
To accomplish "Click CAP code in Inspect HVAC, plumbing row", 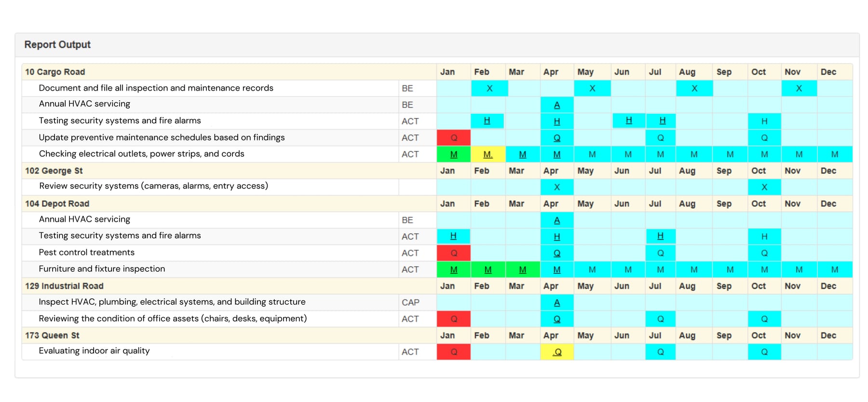I will [x=410, y=302].
